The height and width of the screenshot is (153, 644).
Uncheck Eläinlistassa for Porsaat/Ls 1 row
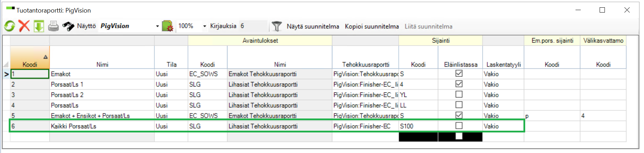[x=459, y=84]
